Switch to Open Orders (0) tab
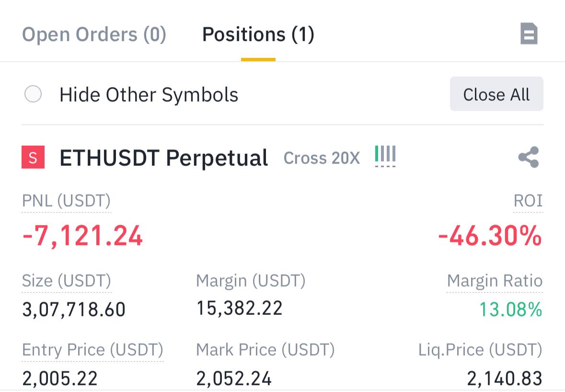 pyautogui.click(x=94, y=35)
